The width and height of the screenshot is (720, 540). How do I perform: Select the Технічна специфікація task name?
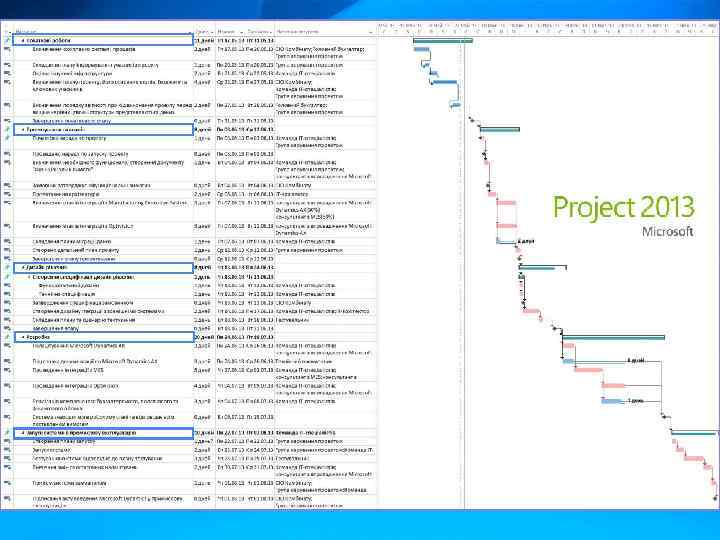(x=67, y=294)
